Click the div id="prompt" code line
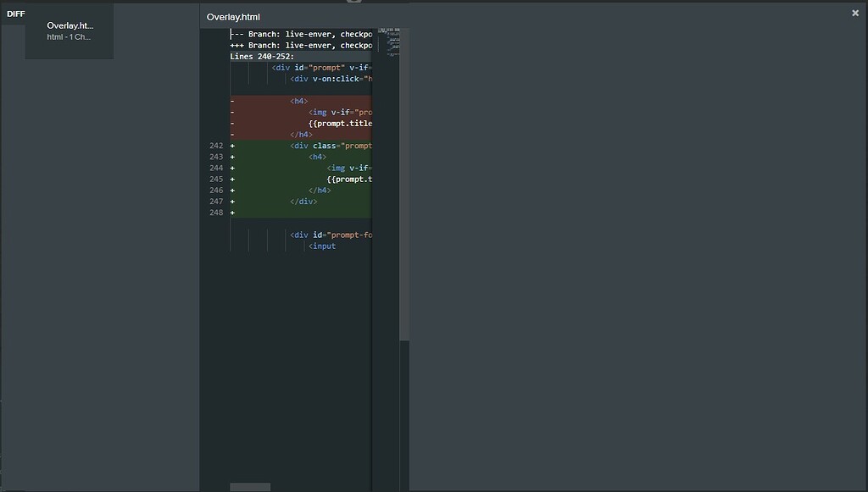This screenshot has height=492, width=868. pos(320,68)
